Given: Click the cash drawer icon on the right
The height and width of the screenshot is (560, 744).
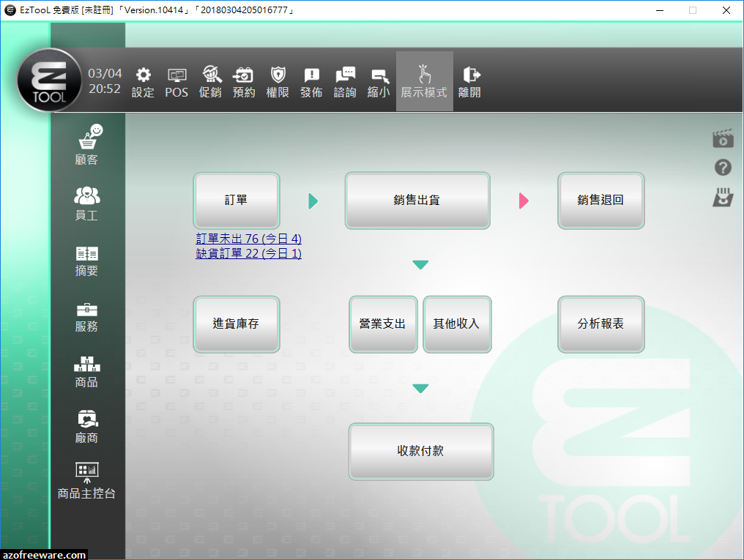Looking at the screenshot, I should [723, 198].
